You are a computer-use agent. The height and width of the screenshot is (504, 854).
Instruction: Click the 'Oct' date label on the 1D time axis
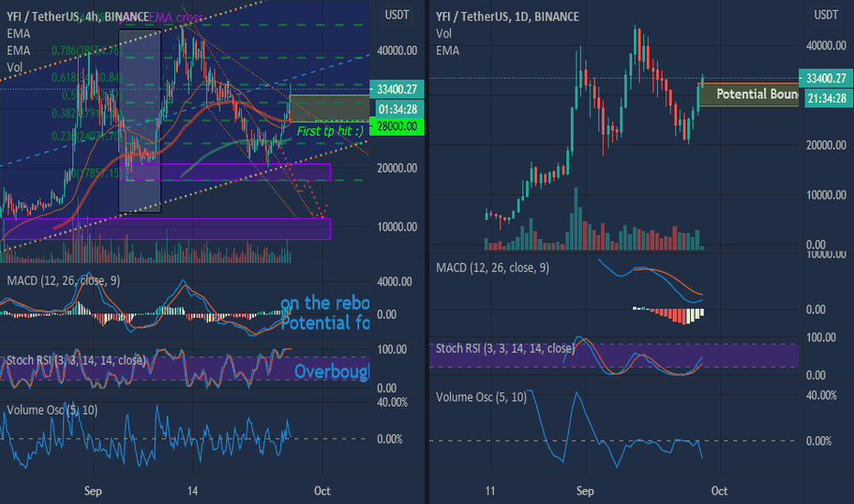tap(719, 491)
